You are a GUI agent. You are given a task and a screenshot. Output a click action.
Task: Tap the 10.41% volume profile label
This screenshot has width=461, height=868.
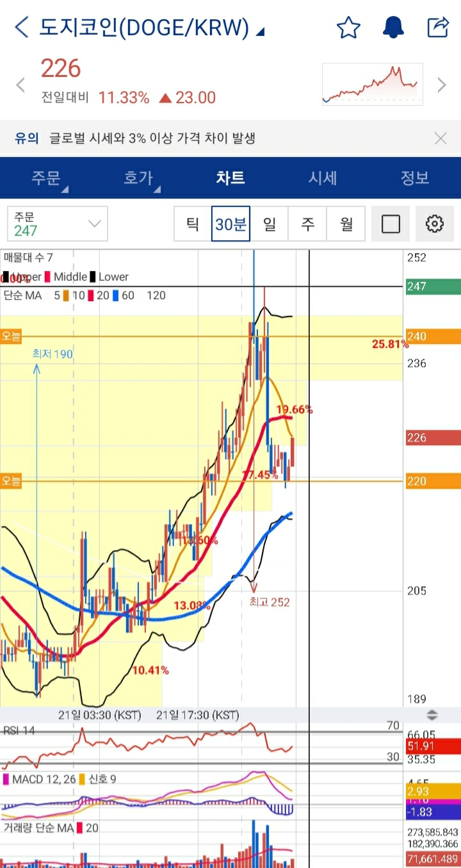click(x=150, y=670)
